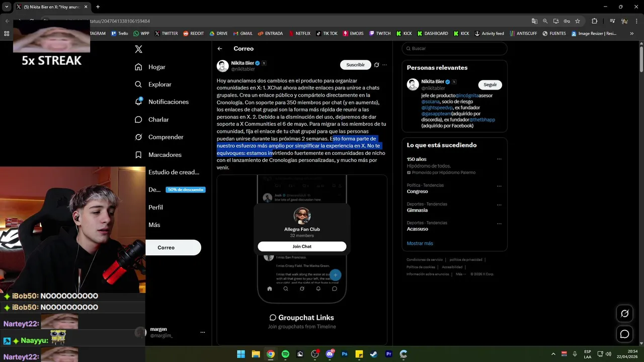Screen dimensions: 644x362
Task: Open the floating Grok button
Action: tap(624, 313)
